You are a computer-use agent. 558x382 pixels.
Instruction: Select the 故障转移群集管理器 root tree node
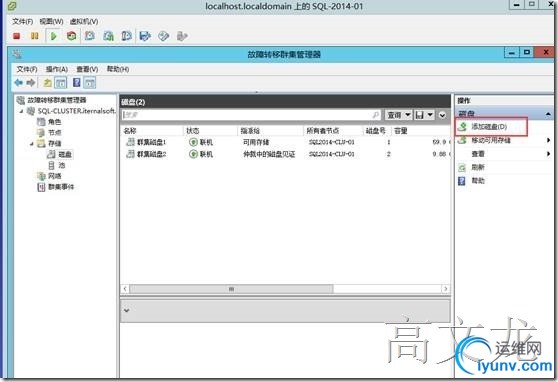click(x=57, y=100)
